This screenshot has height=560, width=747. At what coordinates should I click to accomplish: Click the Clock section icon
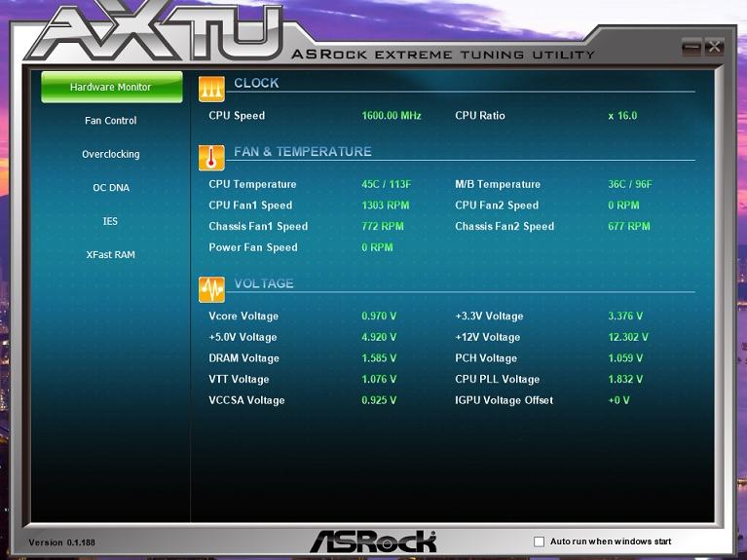tap(211, 90)
